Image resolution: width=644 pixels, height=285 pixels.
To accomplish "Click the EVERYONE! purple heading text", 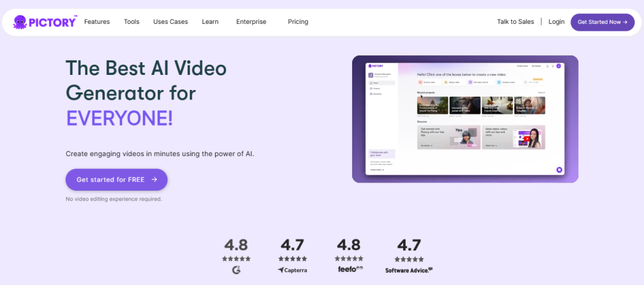I will [x=119, y=118].
